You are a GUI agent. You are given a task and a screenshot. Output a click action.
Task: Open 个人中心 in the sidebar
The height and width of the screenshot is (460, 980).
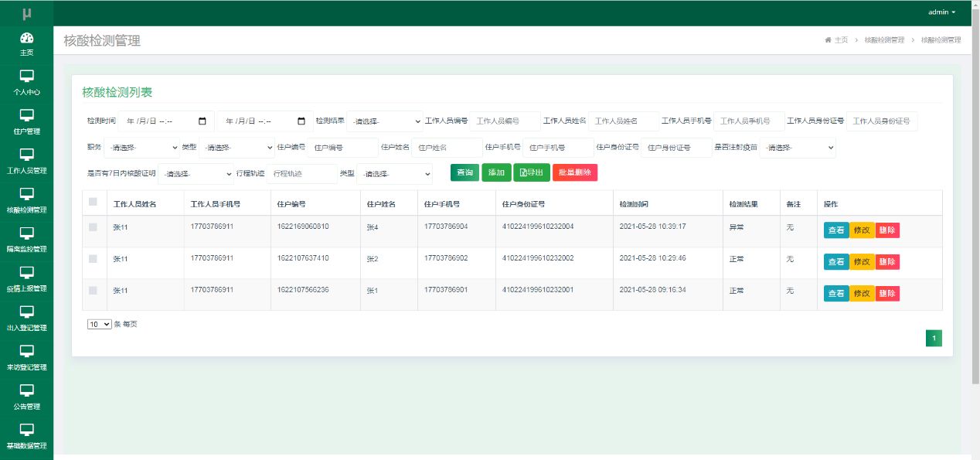coord(26,83)
